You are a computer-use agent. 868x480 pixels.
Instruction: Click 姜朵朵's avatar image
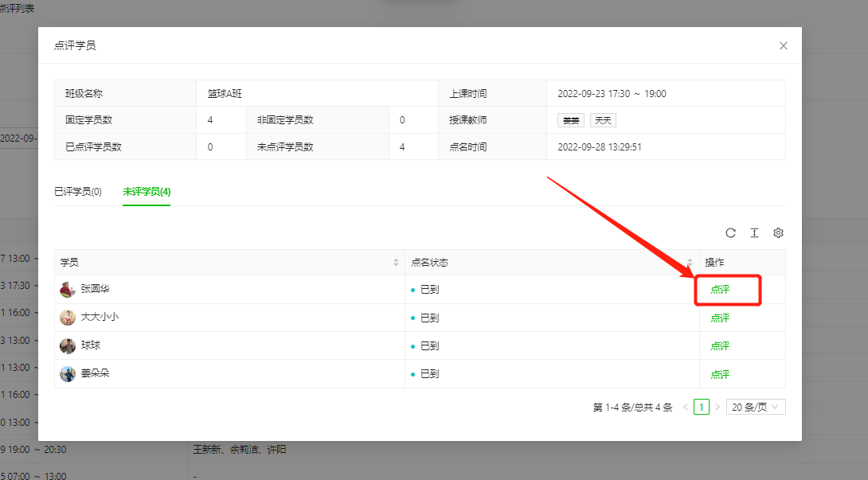pyautogui.click(x=68, y=373)
